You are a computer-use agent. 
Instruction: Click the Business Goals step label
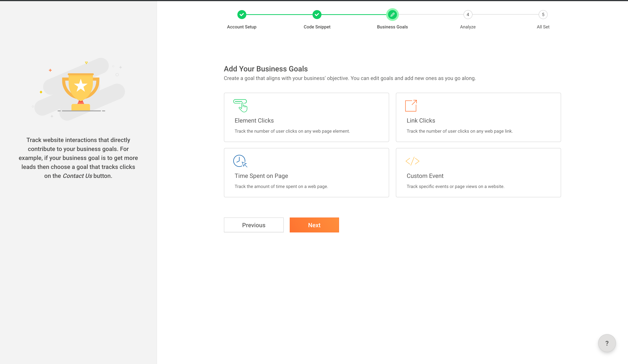392,27
